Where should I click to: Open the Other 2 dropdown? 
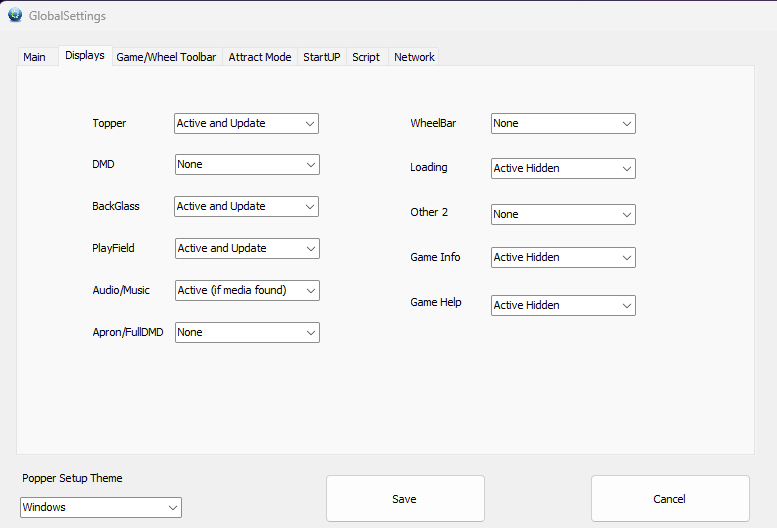pos(563,214)
